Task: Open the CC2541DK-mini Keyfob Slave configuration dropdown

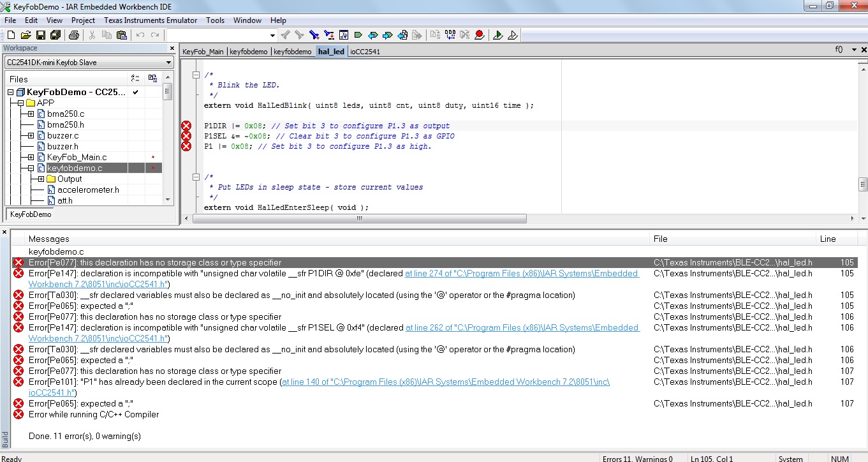Action: click(169, 63)
